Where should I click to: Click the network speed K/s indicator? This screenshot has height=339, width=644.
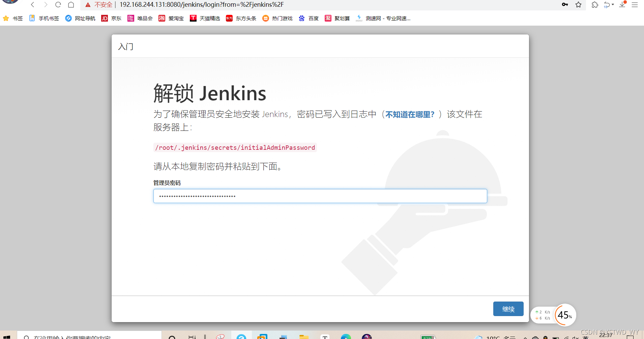coord(543,315)
